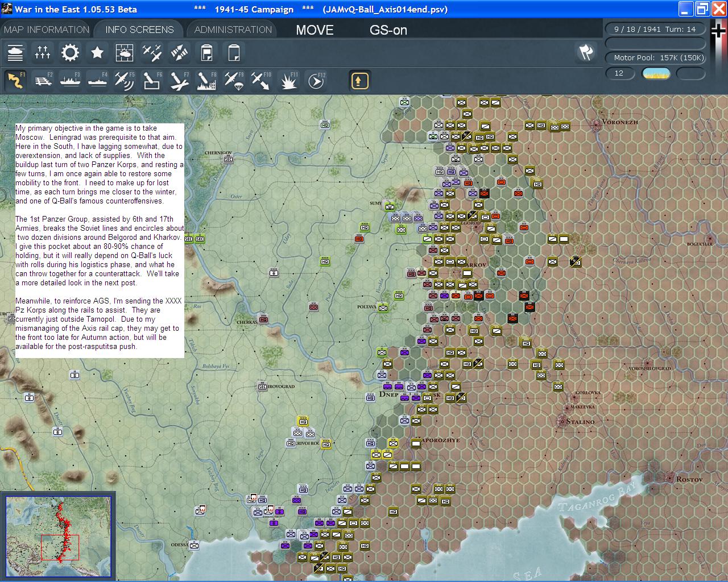Click the MOVE mode label
This screenshot has width=728, height=582.
point(315,30)
